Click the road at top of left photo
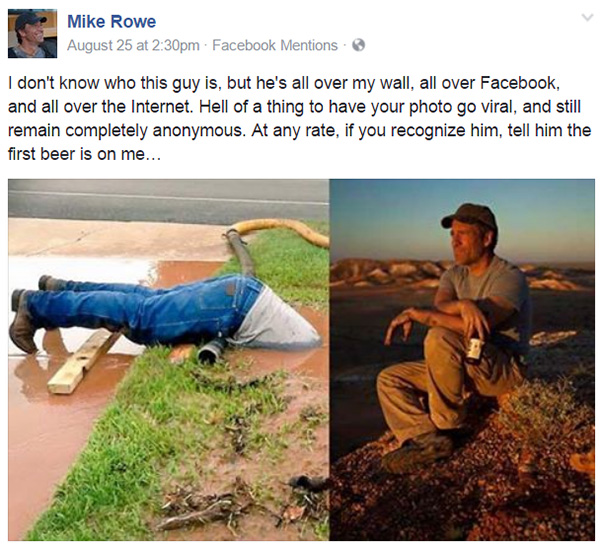The height and width of the screenshot is (547, 600). pyautogui.click(x=168, y=199)
